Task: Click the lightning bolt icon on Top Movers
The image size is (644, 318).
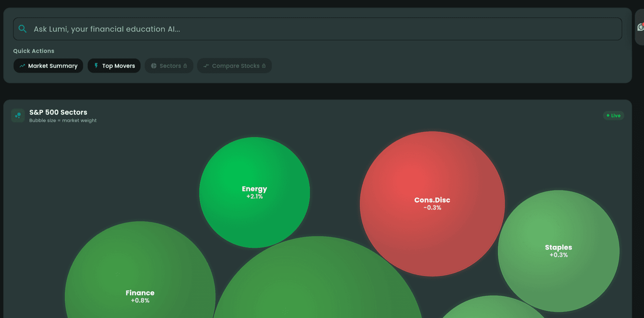Action: [x=96, y=66]
